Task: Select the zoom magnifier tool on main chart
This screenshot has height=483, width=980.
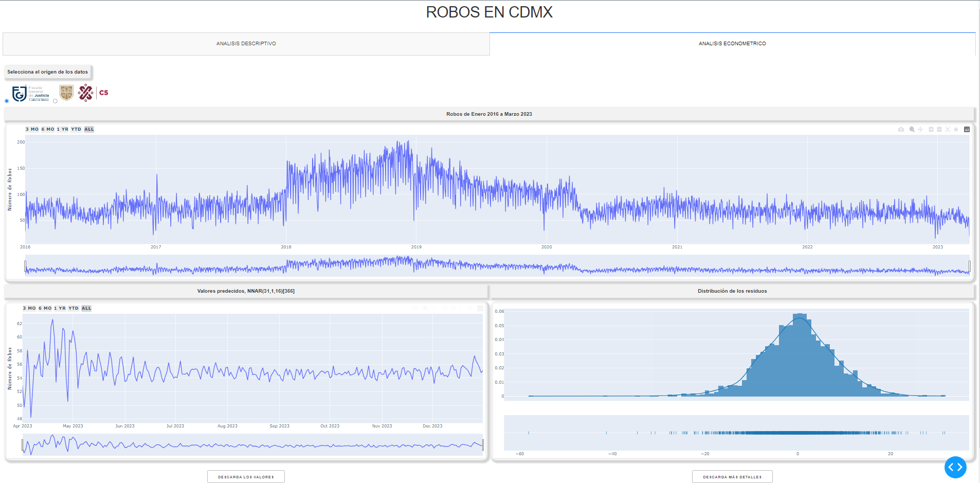Action: [x=912, y=130]
